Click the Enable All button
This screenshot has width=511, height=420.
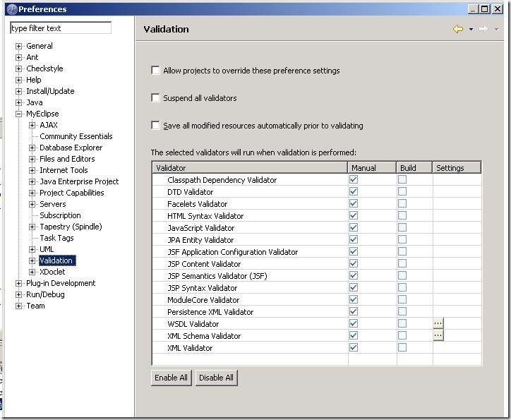[172, 378]
